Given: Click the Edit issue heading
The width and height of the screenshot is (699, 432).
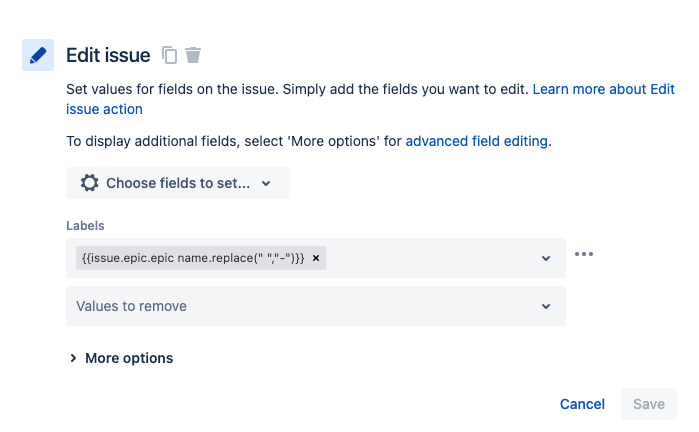Looking at the screenshot, I should 108,55.
